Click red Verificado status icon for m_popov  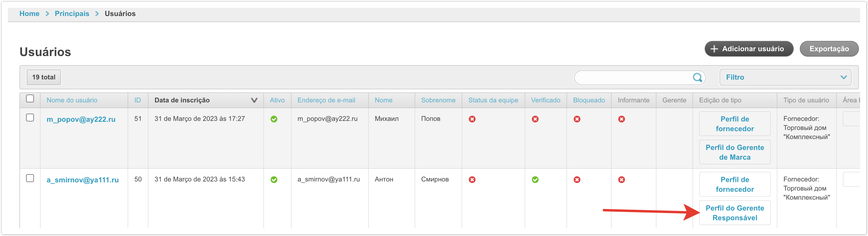[535, 119]
